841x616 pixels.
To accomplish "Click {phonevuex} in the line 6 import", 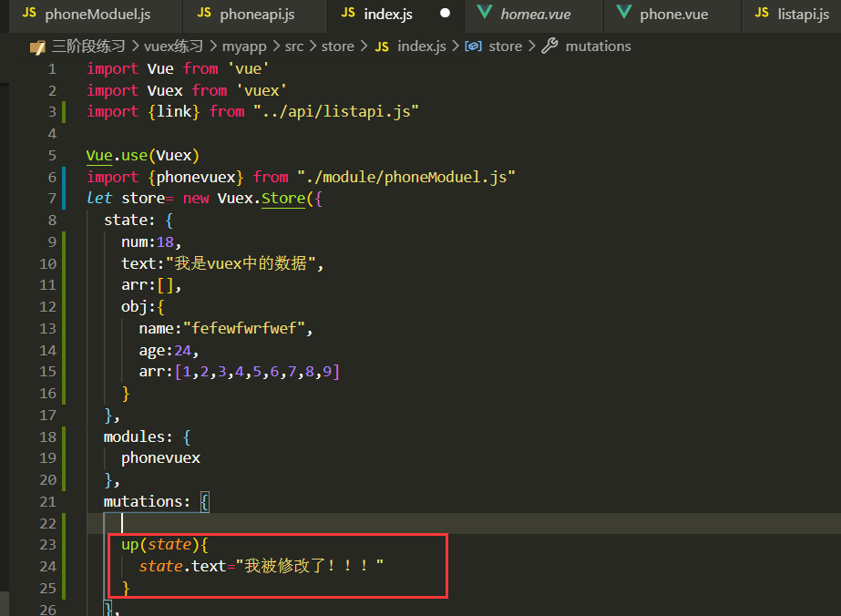I will click(196, 177).
